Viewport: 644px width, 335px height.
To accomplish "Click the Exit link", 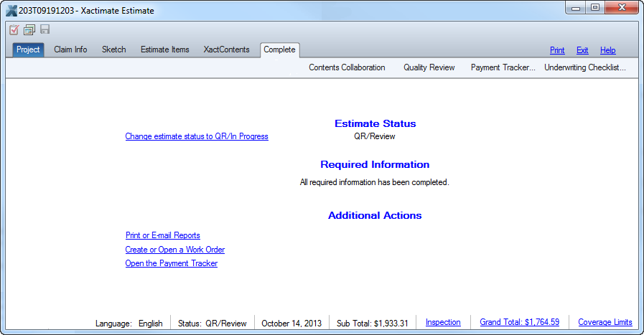I will pos(582,50).
